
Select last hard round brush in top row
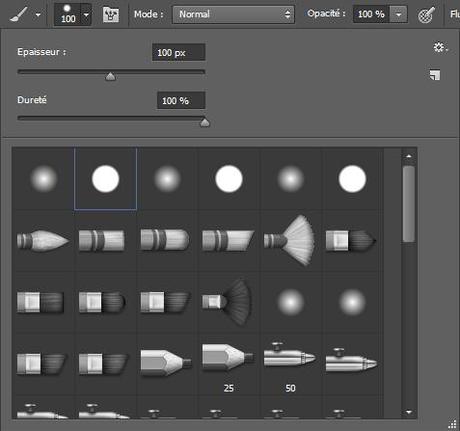click(352, 179)
